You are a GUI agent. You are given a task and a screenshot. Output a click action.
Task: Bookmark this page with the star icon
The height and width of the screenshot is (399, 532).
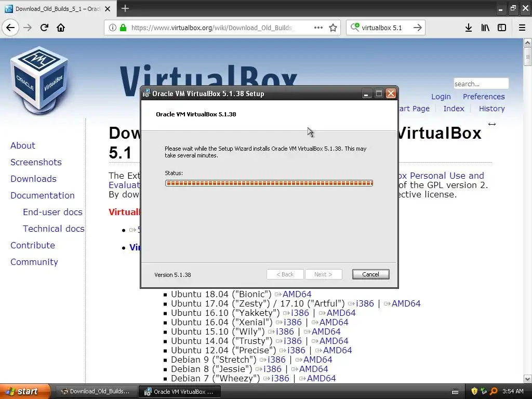(x=333, y=28)
